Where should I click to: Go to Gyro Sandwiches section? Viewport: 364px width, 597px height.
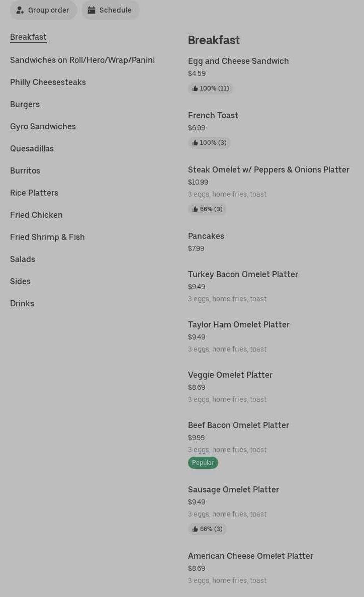(x=43, y=126)
